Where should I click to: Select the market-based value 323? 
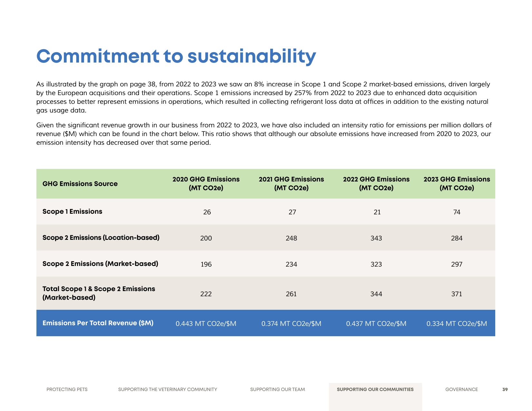pos(376,264)
